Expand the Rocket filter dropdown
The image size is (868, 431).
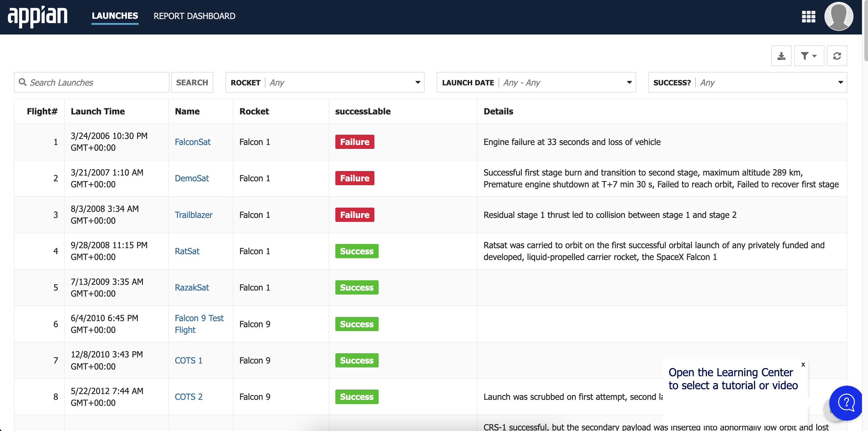pos(325,82)
